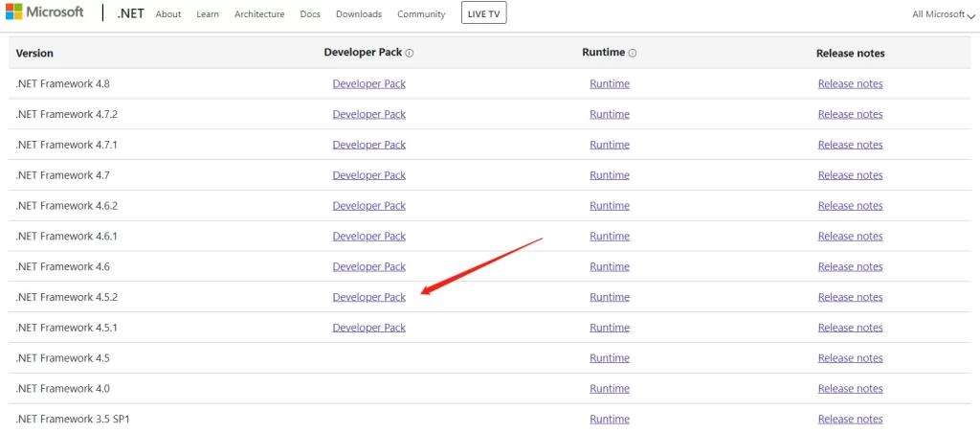Image resolution: width=980 pixels, height=433 pixels.
Task: Open the About menu item
Action: pos(168,14)
